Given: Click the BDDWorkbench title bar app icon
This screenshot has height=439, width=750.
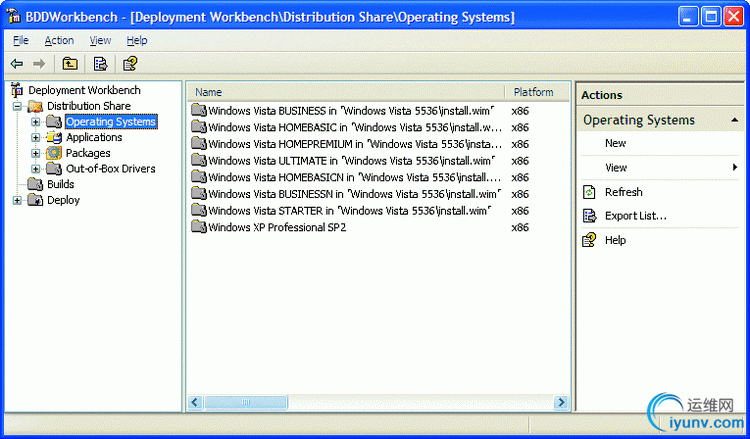Looking at the screenshot, I should (x=14, y=16).
